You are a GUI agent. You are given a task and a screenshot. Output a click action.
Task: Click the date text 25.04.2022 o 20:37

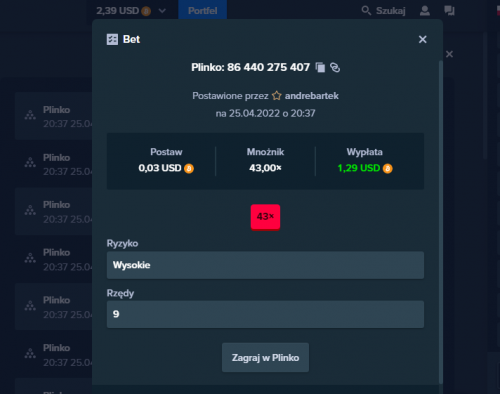pyautogui.click(x=272, y=113)
